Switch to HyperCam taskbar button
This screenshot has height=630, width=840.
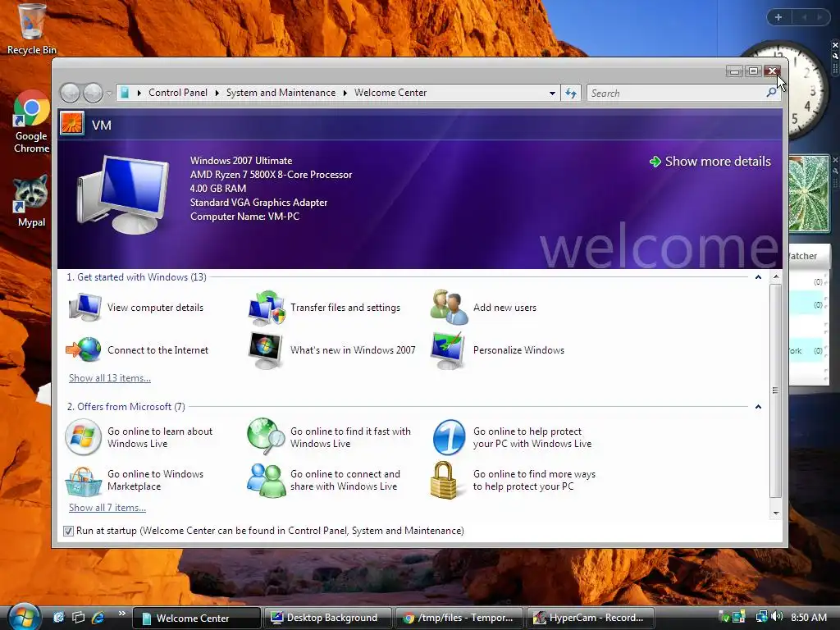tap(591, 618)
